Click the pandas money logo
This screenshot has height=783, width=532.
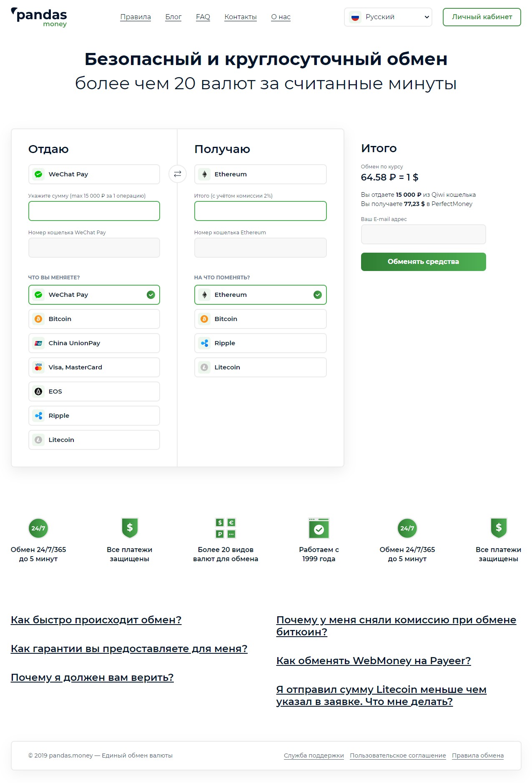click(39, 17)
